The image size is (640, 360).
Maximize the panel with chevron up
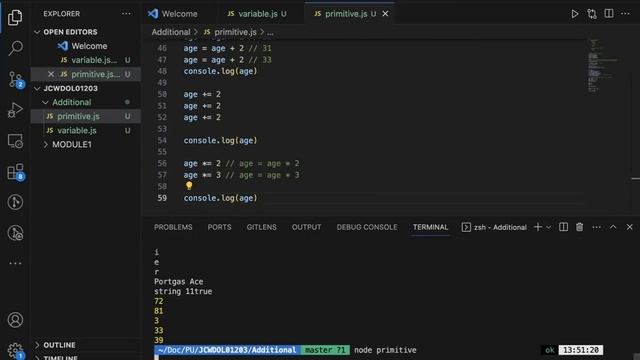613,227
